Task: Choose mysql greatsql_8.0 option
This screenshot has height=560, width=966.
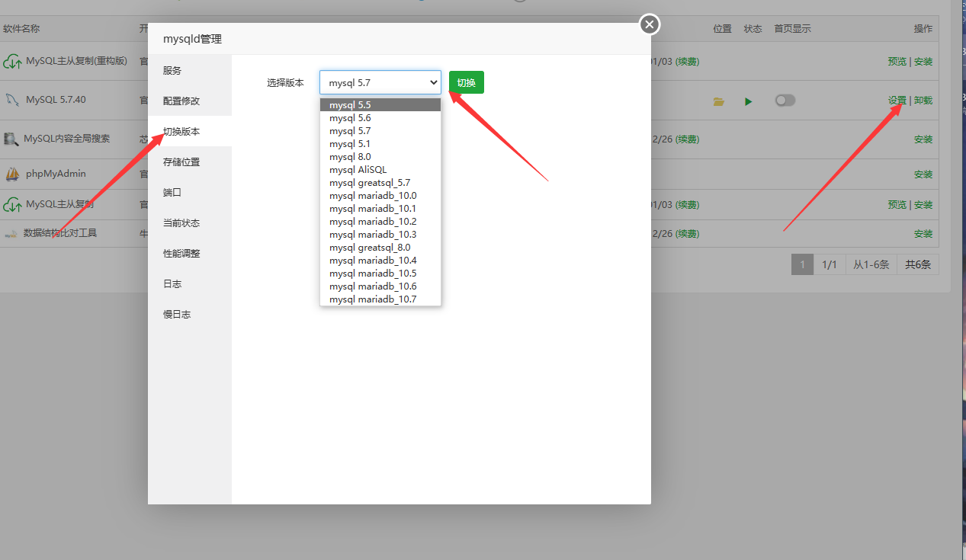Action: (380, 248)
